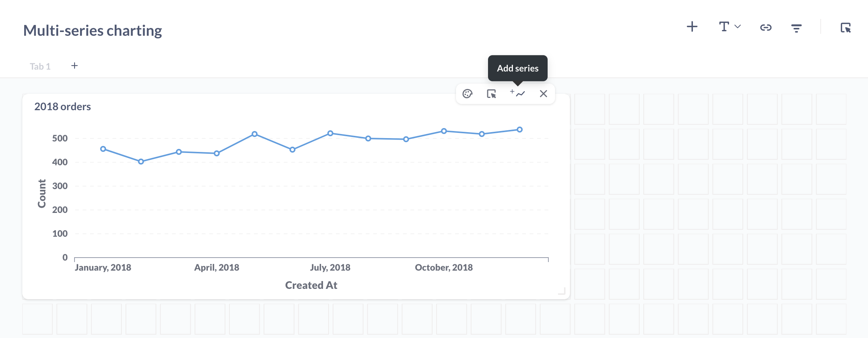Viewport: 868px width, 338px height.
Task: Click the last data point on the line
Action: [519, 130]
